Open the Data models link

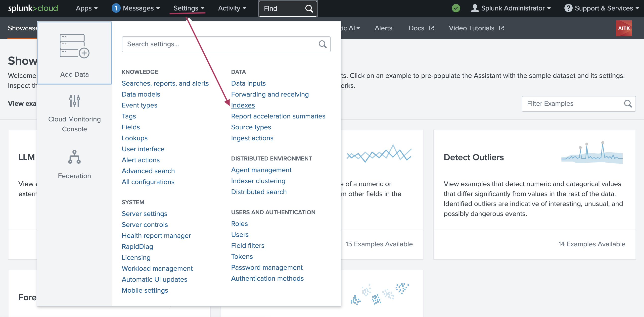pyautogui.click(x=141, y=94)
